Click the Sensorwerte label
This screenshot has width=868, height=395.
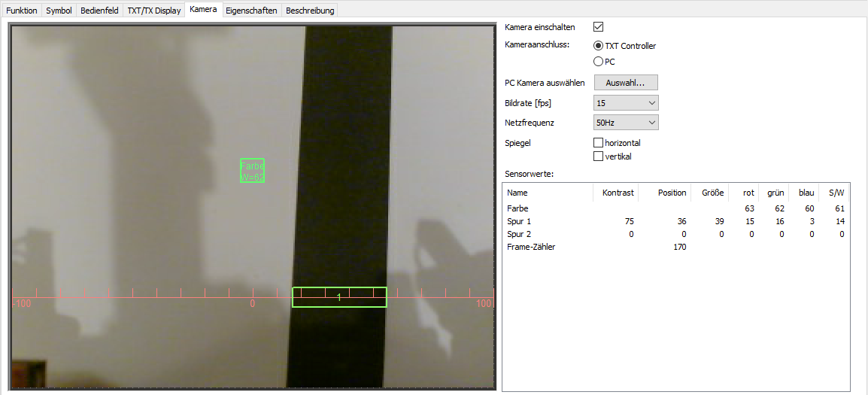tap(530, 174)
